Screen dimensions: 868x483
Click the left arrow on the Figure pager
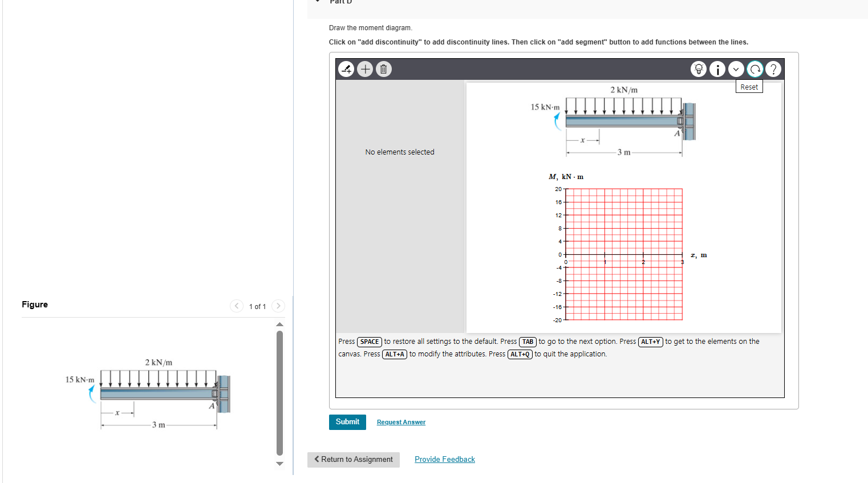coord(237,306)
